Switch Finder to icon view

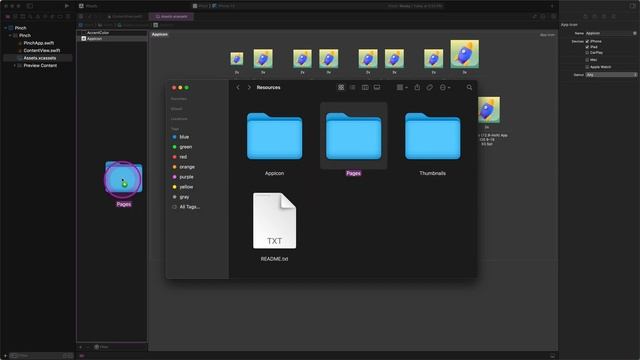point(341,87)
